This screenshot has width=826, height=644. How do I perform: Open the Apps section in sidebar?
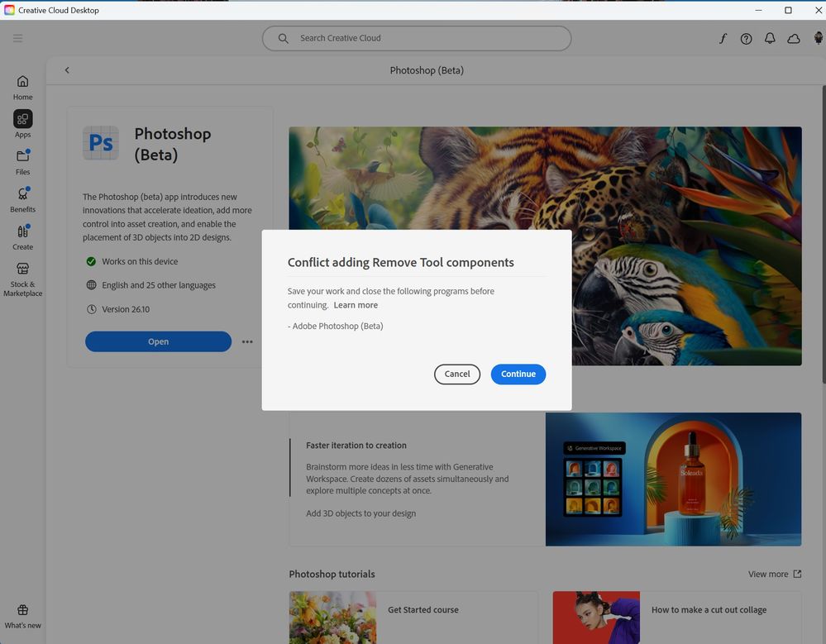pyautogui.click(x=22, y=124)
